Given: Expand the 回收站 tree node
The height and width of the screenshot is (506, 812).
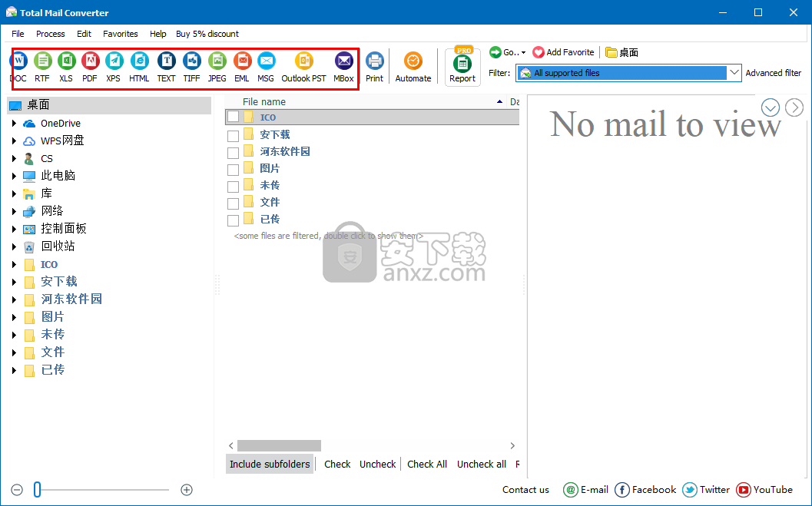Looking at the screenshot, I should (x=14, y=246).
